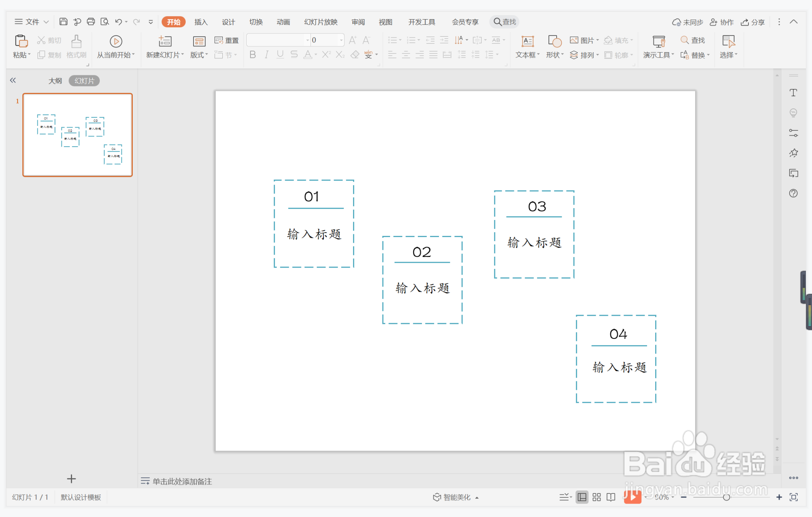Click the orange slideshow play button
Image resolution: width=812 pixels, height=517 pixels.
(632, 497)
